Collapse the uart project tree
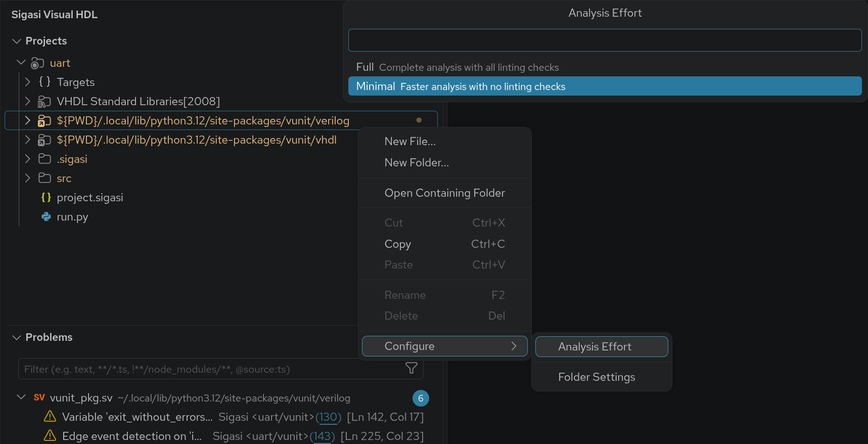Screen dimensions: 868x444 click(21, 63)
